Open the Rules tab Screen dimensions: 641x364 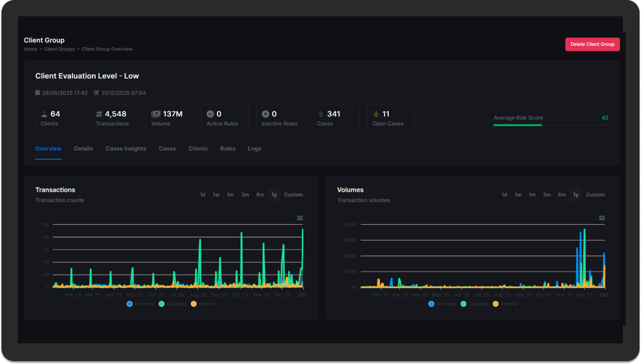(227, 149)
